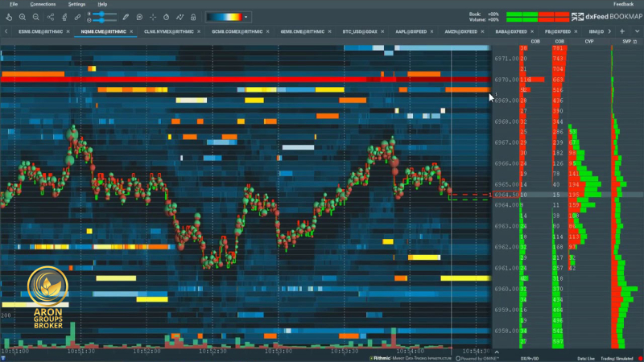
Task: Click the heatmap color gradient swatch
Action: tap(224, 17)
